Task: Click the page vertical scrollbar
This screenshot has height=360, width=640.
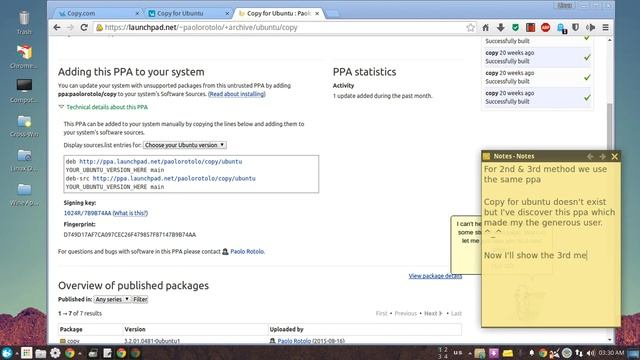Action: (609, 190)
